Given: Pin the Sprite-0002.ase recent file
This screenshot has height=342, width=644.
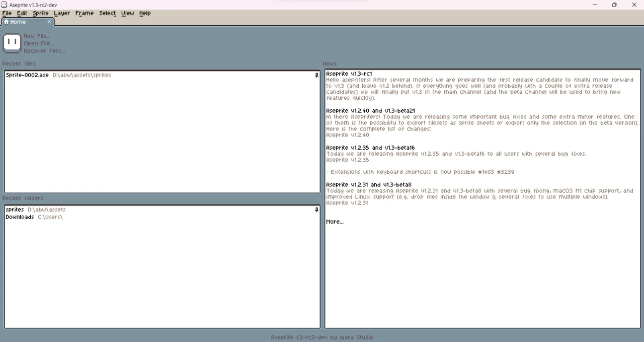Looking at the screenshot, I should (x=316, y=75).
